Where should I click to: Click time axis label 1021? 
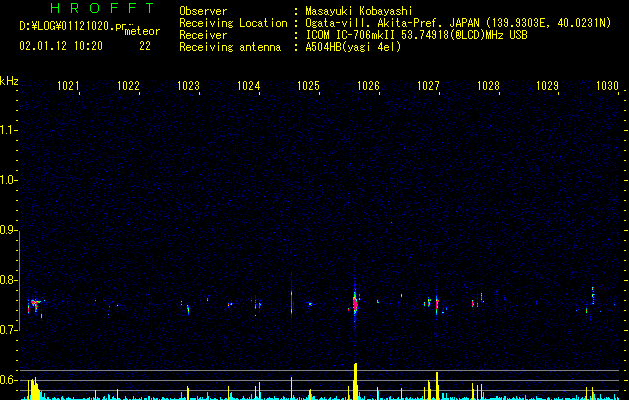click(x=68, y=85)
